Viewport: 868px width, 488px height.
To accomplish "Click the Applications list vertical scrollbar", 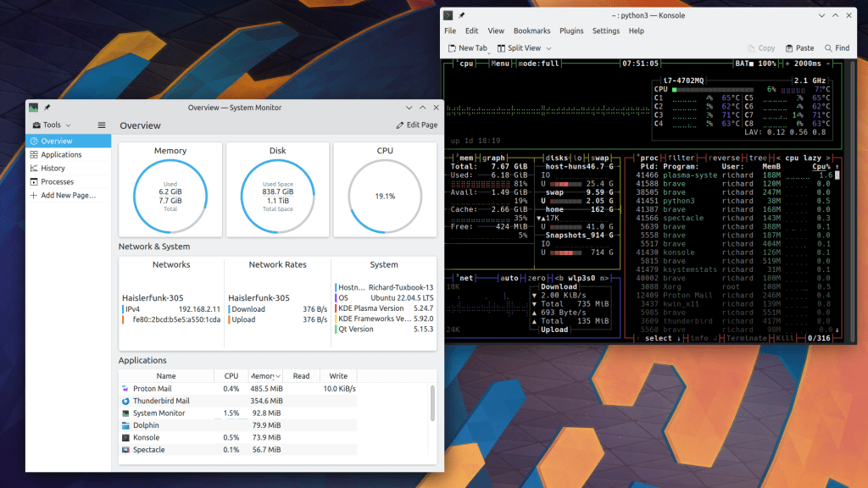I will (x=431, y=402).
